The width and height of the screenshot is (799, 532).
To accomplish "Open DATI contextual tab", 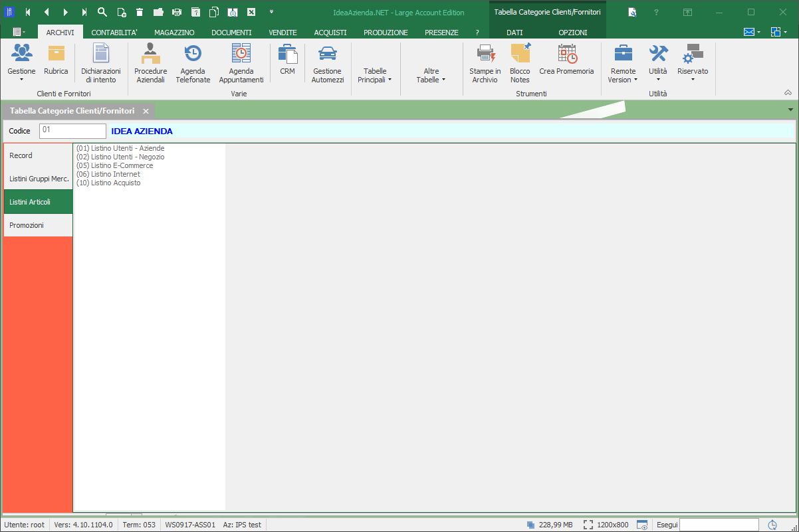I will [514, 32].
